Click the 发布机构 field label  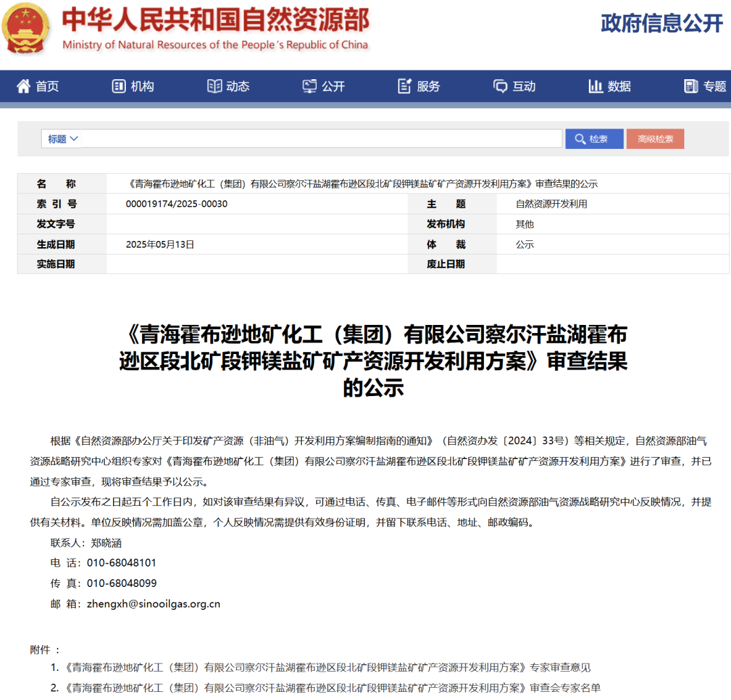pyautogui.click(x=445, y=224)
